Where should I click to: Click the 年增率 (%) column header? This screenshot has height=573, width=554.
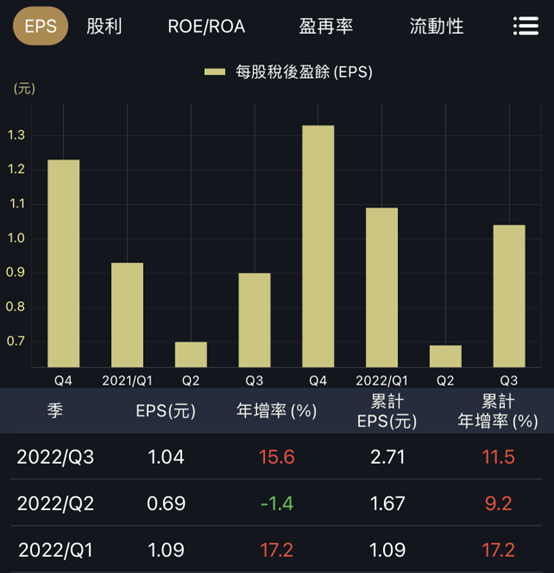point(277,411)
